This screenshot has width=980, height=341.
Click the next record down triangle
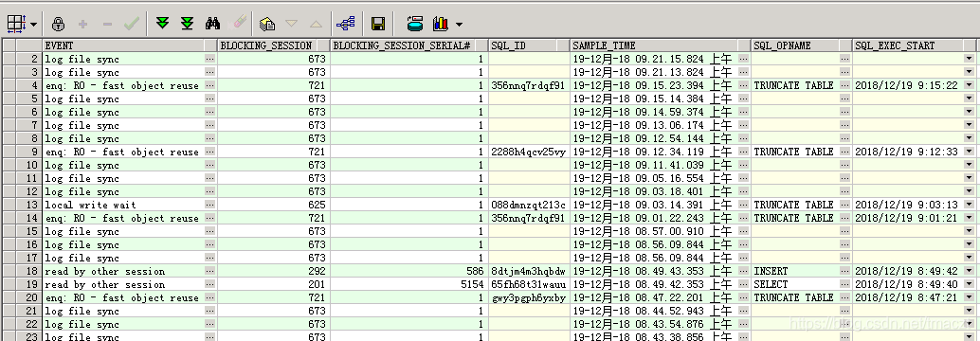pyautogui.click(x=291, y=24)
